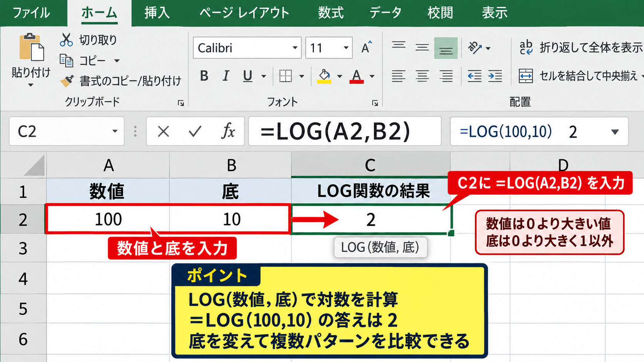This screenshot has height=362, width=644.
Task: Toggle Italic formatting
Action: (226, 76)
